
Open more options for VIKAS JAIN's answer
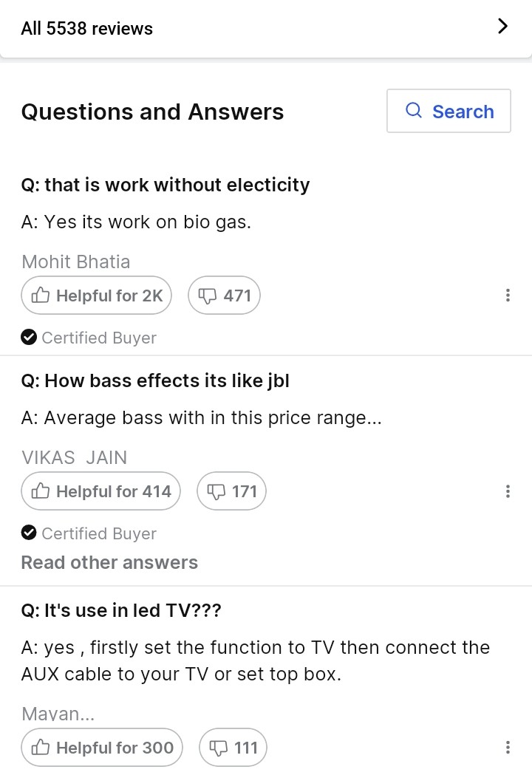click(508, 491)
